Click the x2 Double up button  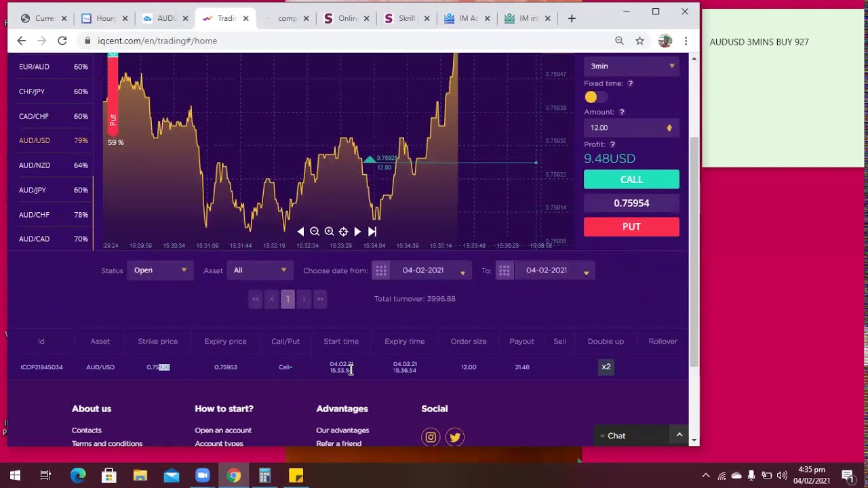606,367
